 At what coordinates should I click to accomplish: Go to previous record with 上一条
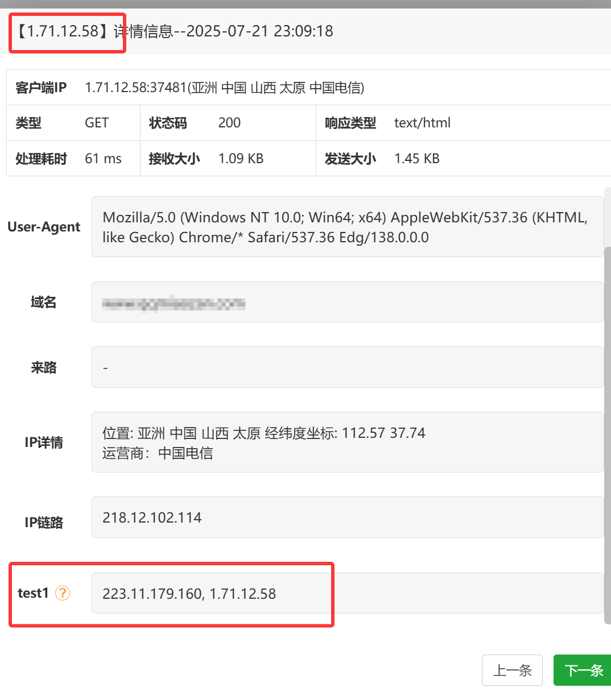512,670
